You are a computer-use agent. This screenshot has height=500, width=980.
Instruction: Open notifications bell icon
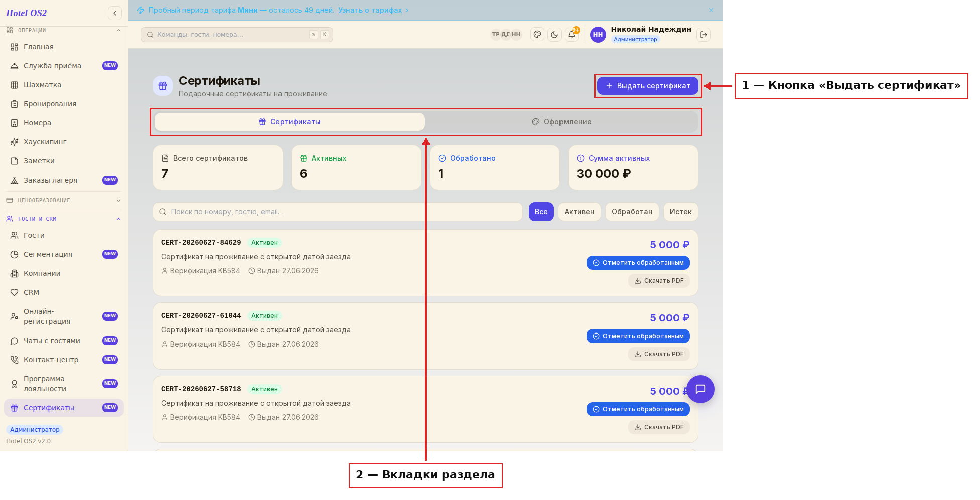(x=572, y=35)
